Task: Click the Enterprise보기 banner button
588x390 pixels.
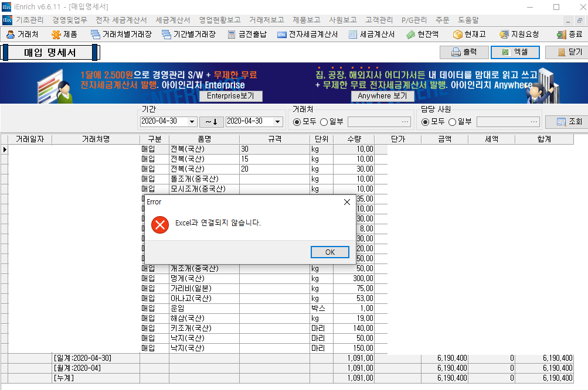Action: click(230, 96)
